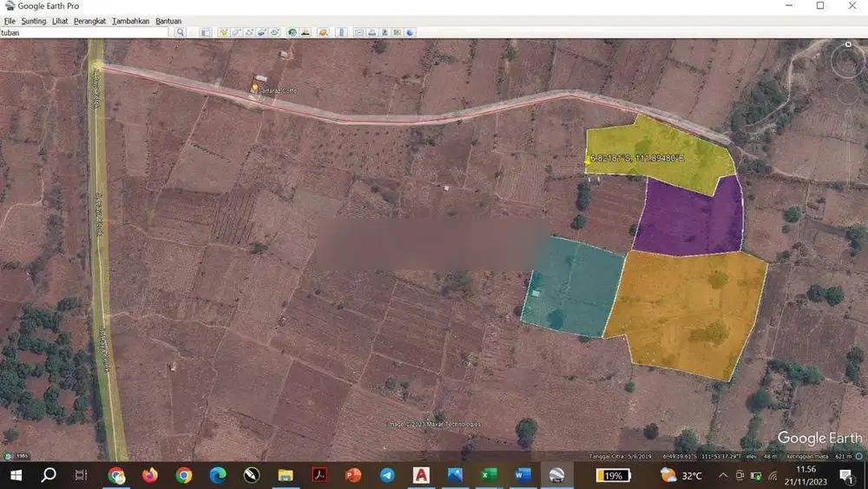Click the Print toolbar icon
This screenshot has height=489, width=868.
coord(372,32)
